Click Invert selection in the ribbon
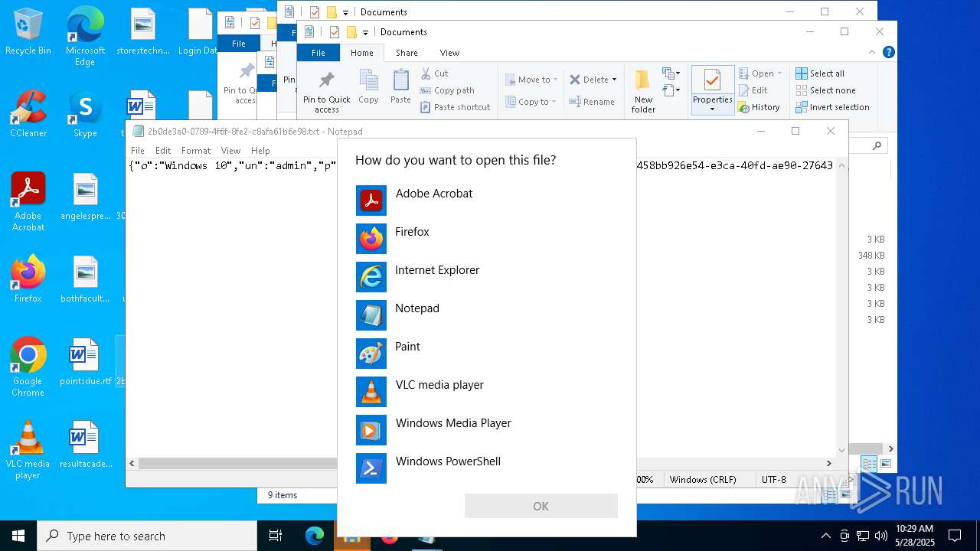 click(x=832, y=107)
